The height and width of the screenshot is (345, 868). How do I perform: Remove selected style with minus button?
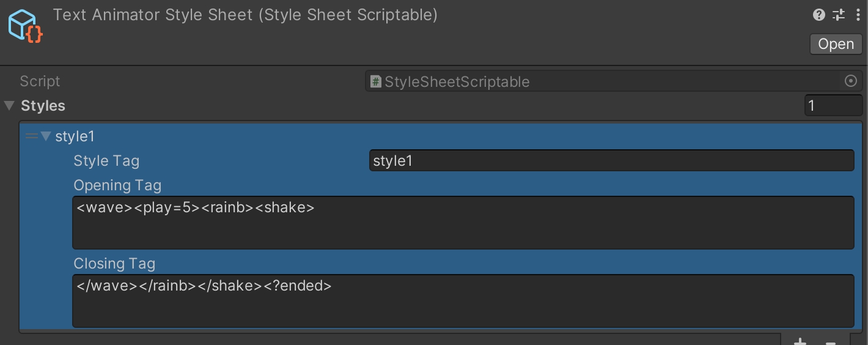[830, 341]
